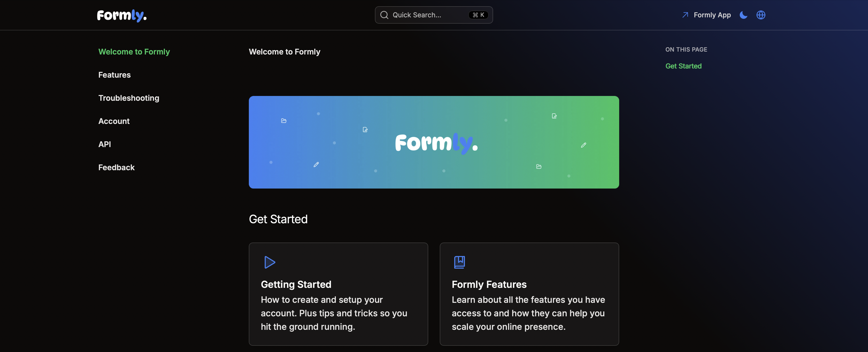Toggle dark mode with moon icon

(x=743, y=15)
